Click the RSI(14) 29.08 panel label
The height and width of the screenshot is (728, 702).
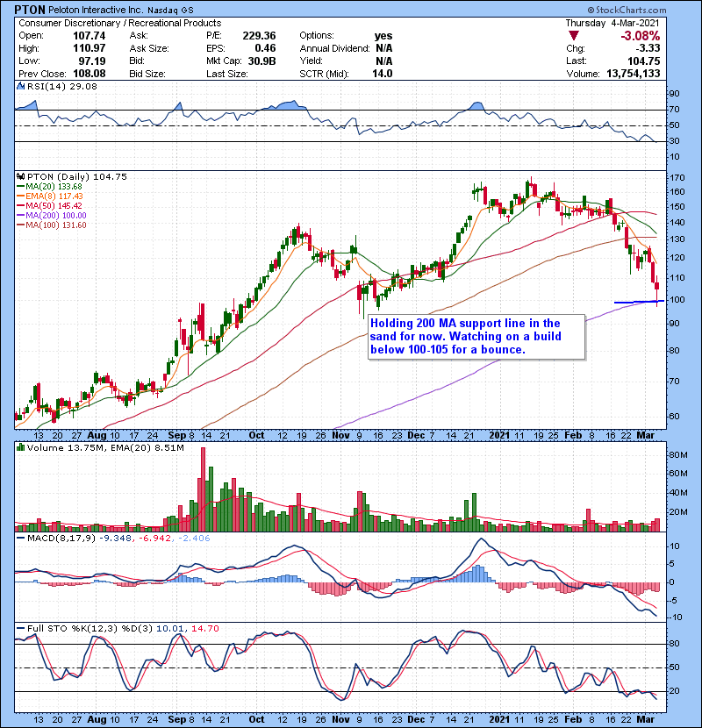click(61, 86)
